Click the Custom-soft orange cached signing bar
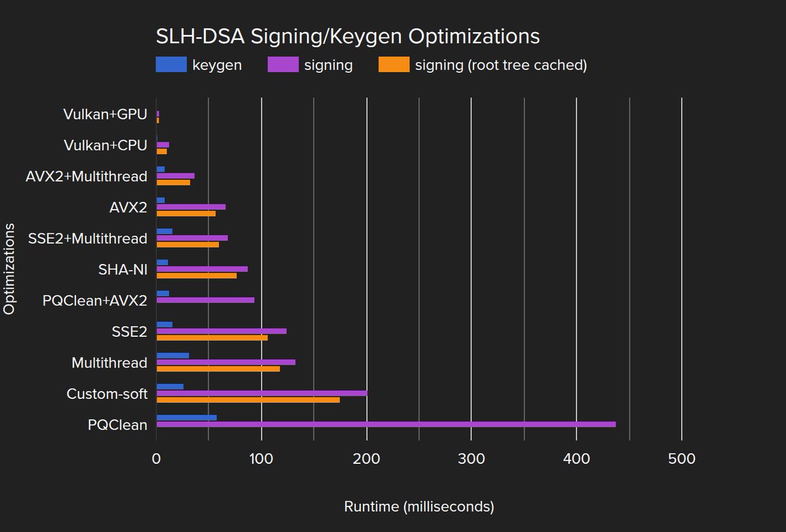786x532 pixels. pyautogui.click(x=249, y=400)
